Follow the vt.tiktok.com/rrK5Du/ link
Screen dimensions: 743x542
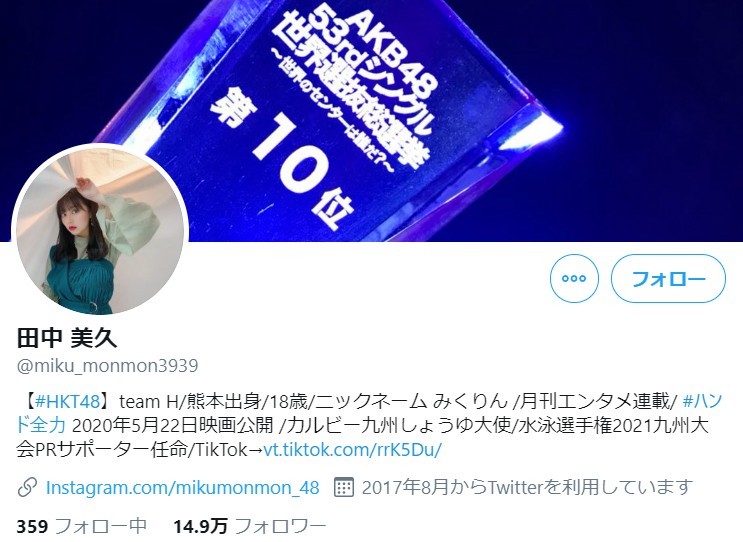(352, 449)
